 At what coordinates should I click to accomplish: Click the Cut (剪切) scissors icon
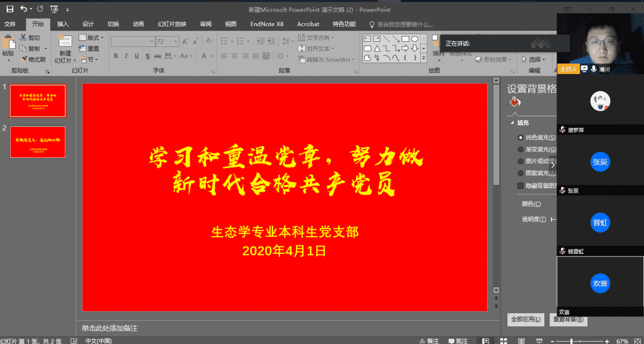[x=23, y=38]
